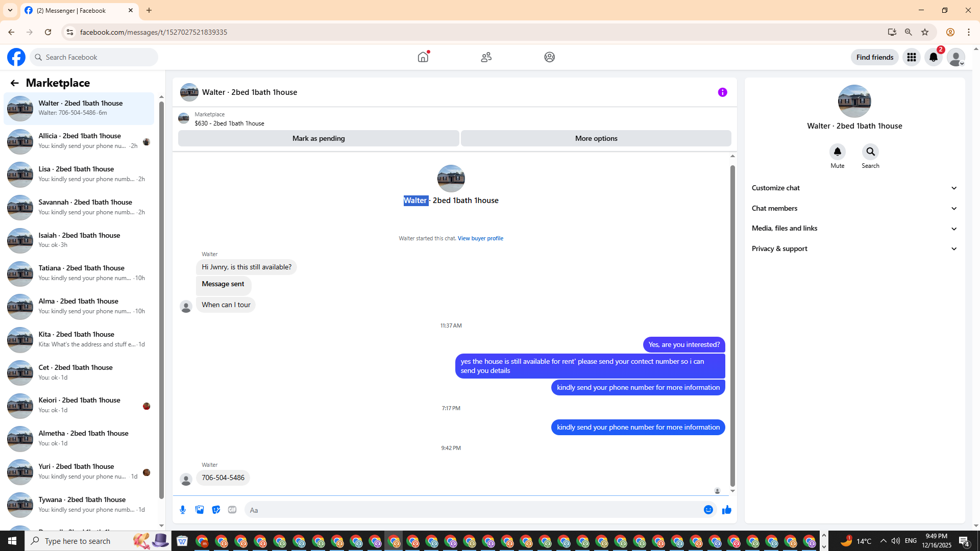Open More options for the listing

pos(596,138)
